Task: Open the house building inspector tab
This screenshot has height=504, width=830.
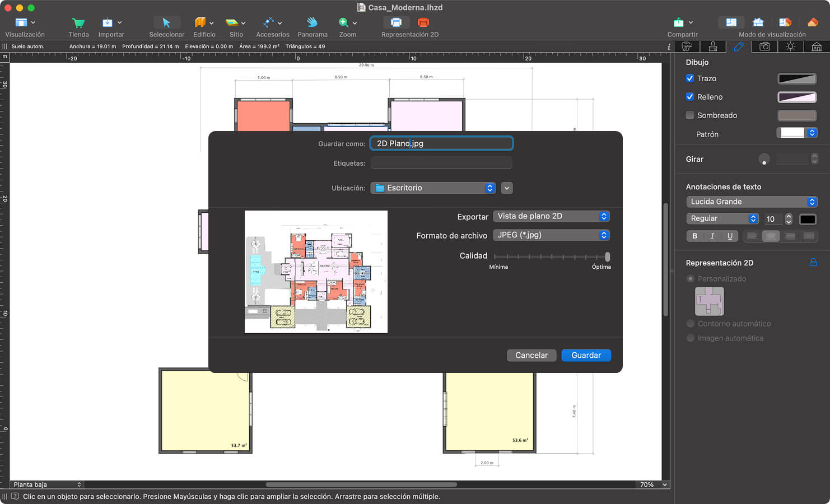Action: (817, 46)
